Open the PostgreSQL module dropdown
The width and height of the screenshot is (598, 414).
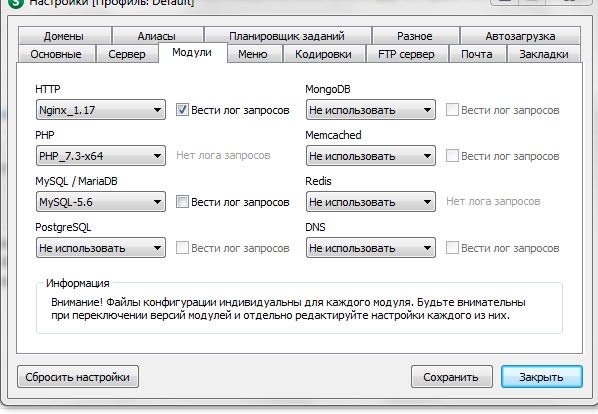click(101, 248)
